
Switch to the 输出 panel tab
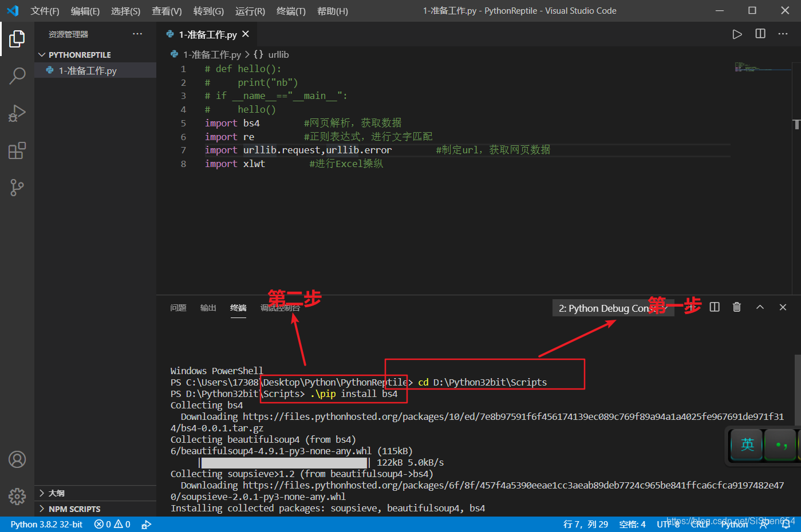point(208,308)
